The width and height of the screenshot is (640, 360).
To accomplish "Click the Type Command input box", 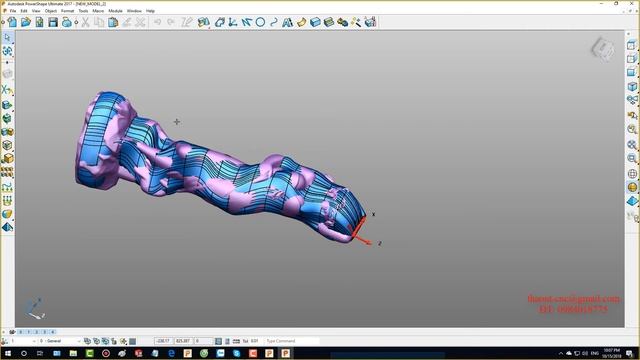I will click(x=292, y=341).
